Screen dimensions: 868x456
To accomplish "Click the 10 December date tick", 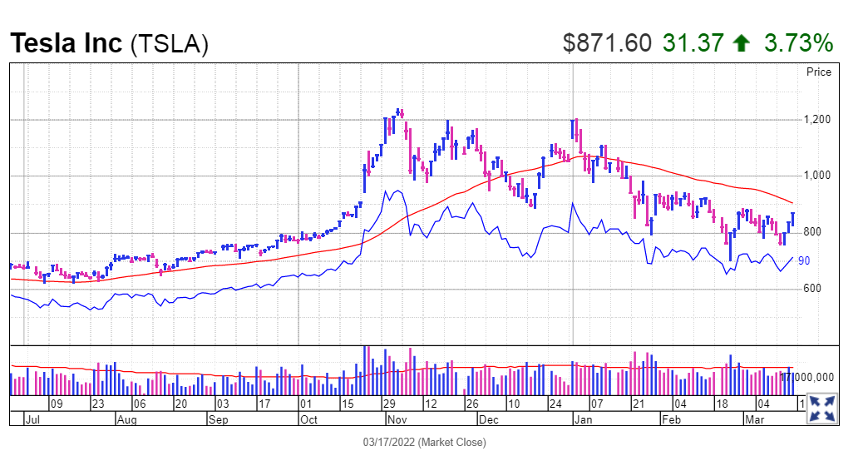I will [514, 404].
